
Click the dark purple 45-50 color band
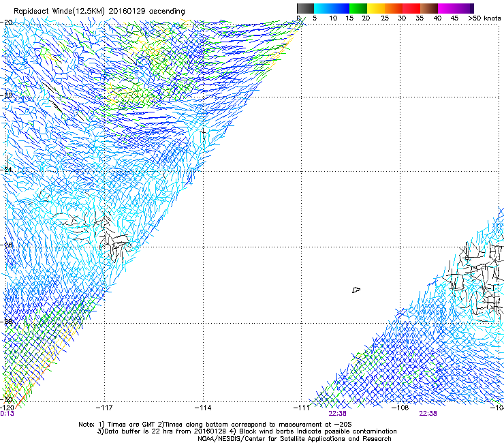click(x=464, y=8)
